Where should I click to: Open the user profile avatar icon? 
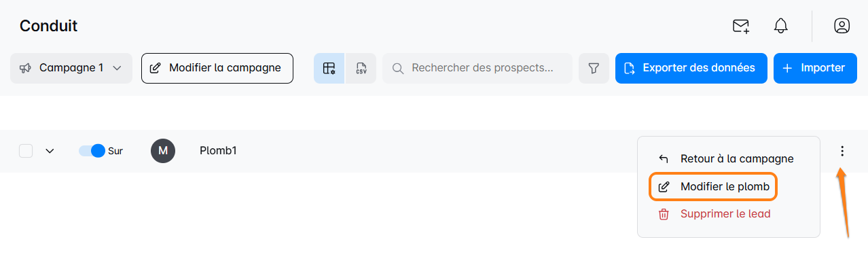point(842,26)
